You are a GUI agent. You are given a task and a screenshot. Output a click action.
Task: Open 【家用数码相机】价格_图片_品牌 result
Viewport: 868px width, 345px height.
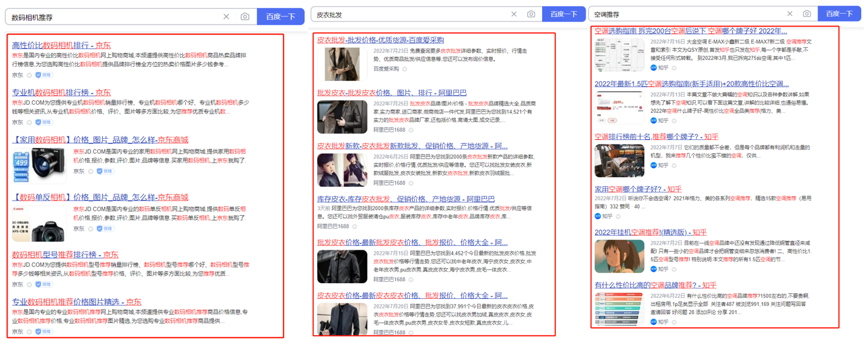pyautogui.click(x=100, y=140)
